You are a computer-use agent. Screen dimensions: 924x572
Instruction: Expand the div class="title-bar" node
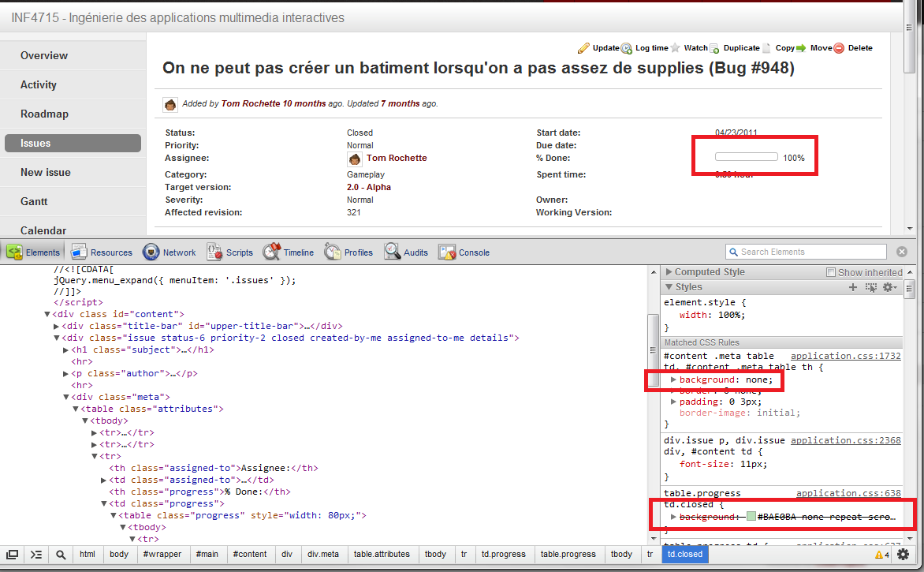click(57, 326)
